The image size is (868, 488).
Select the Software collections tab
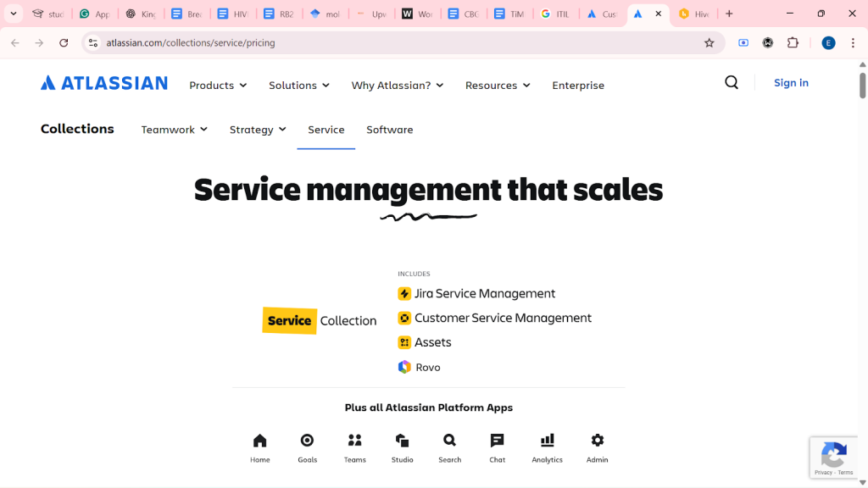tap(389, 130)
